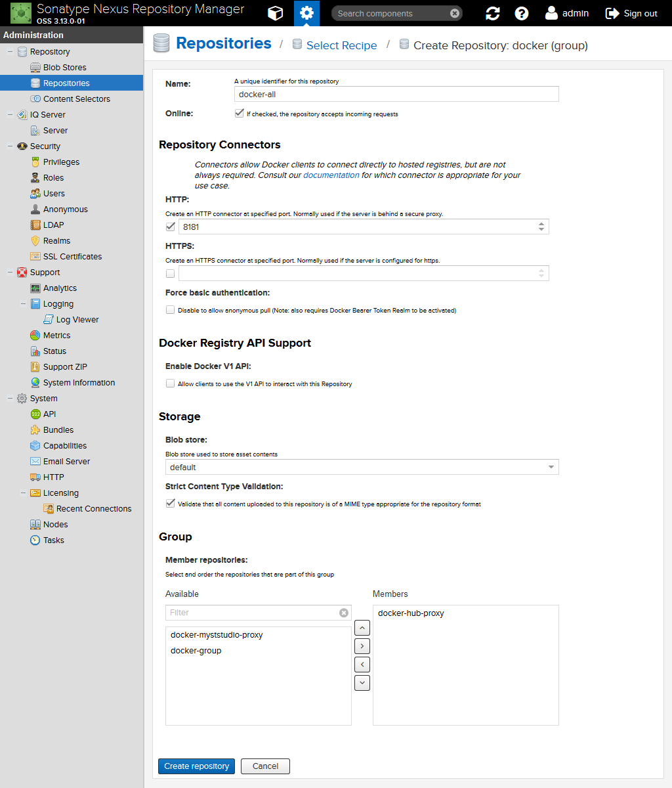The height and width of the screenshot is (788, 672).
Task: Click the Cancel button
Action: coord(265,766)
